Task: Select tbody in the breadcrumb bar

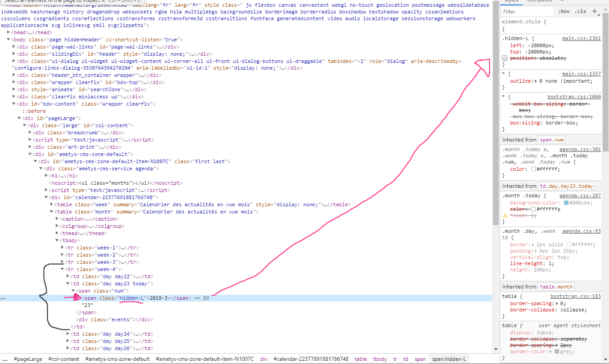Action: pyautogui.click(x=380, y=359)
